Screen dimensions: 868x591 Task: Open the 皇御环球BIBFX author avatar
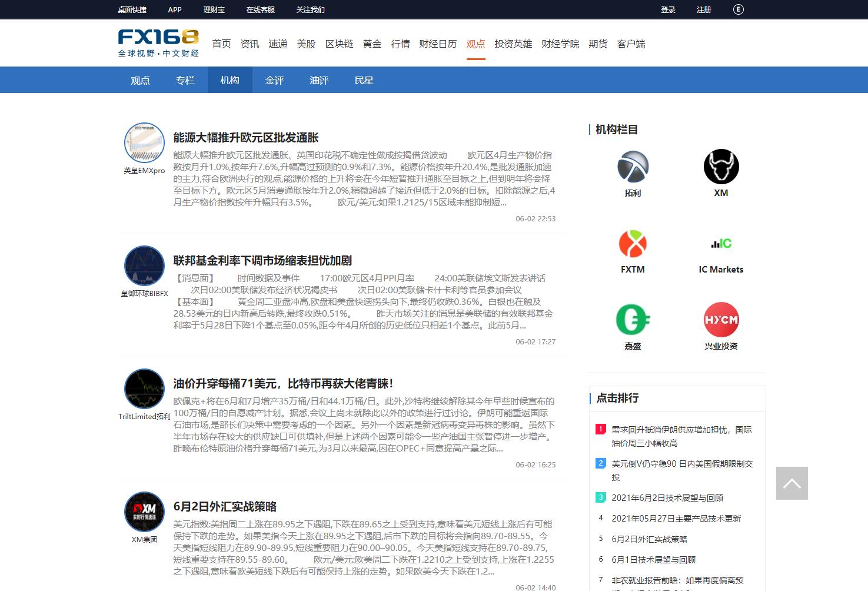click(144, 265)
